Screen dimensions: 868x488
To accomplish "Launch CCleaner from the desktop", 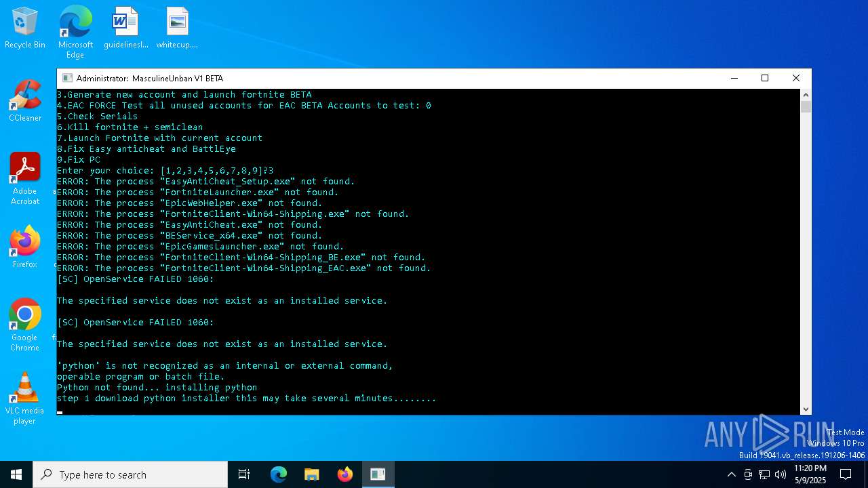I will 25,101.
